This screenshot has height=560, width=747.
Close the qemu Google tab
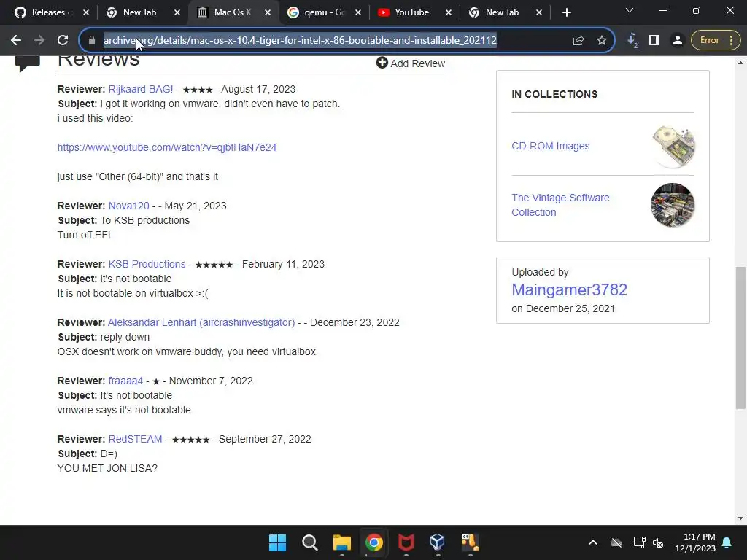coord(358,13)
